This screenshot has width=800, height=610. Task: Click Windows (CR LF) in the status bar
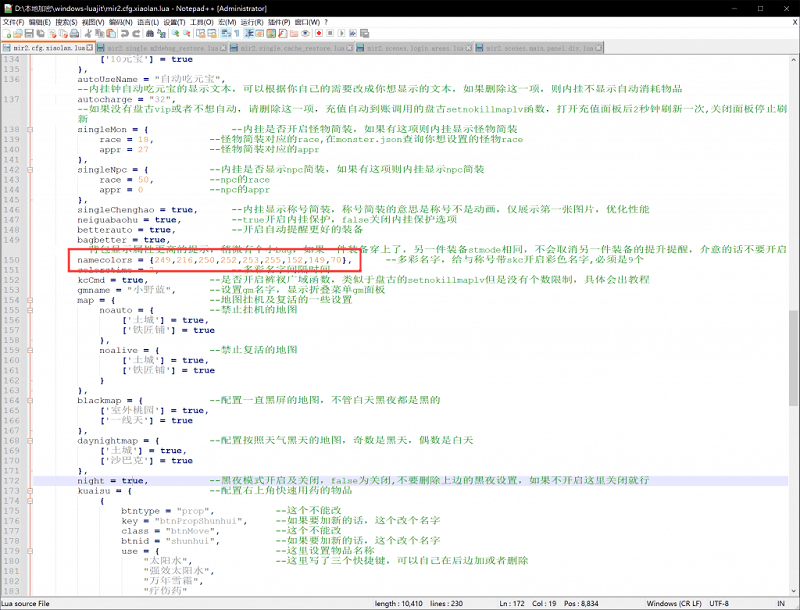pos(674,603)
